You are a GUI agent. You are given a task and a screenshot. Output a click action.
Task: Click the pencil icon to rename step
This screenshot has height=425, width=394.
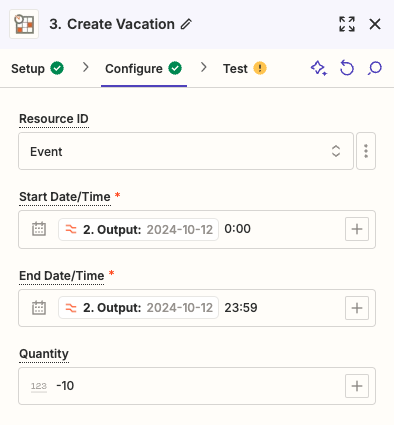click(186, 24)
